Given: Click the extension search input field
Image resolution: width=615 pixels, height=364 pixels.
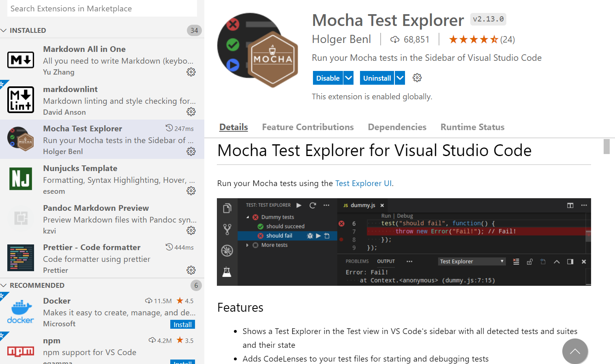Looking at the screenshot, I should [x=102, y=8].
